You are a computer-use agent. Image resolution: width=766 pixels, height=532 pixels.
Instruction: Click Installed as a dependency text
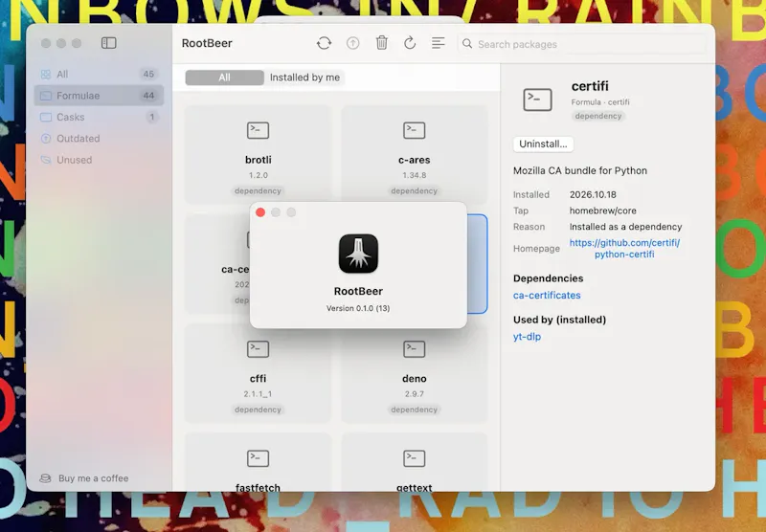click(x=625, y=227)
